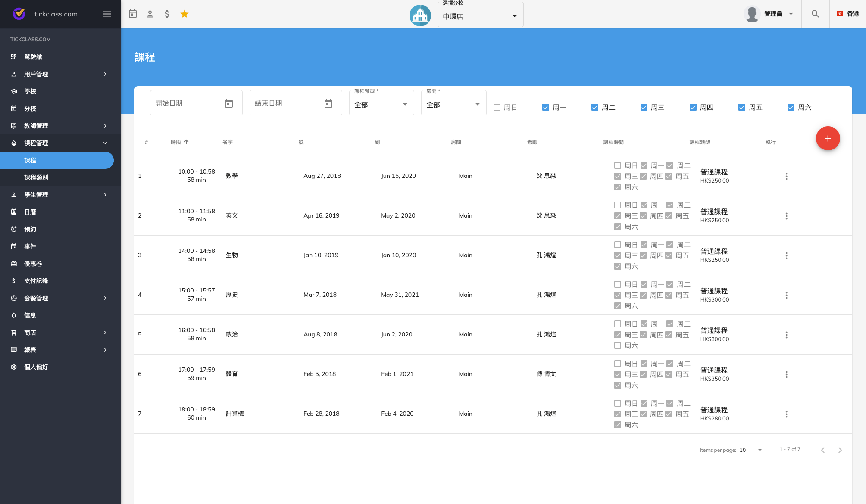Viewport: 866px width, 504px height.
Task: Toggle the hamburger menu icon
Action: (107, 14)
